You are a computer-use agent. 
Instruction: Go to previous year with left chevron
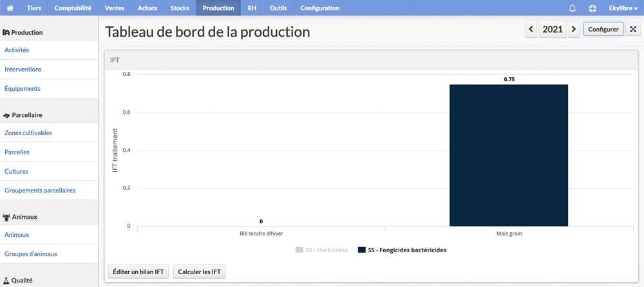pyautogui.click(x=531, y=29)
